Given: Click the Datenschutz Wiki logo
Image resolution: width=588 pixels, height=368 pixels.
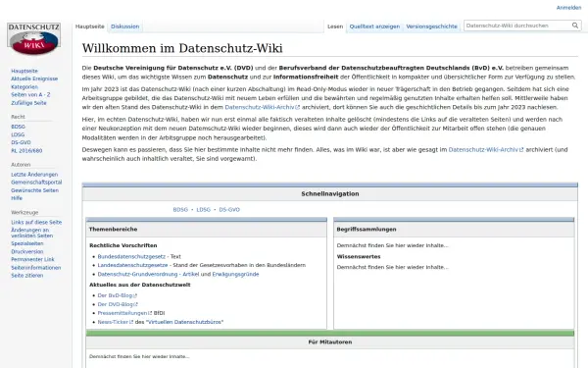Looking at the screenshot, I should (x=33, y=38).
